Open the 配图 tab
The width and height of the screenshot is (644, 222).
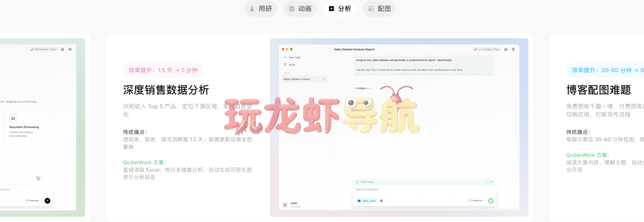coord(379,9)
